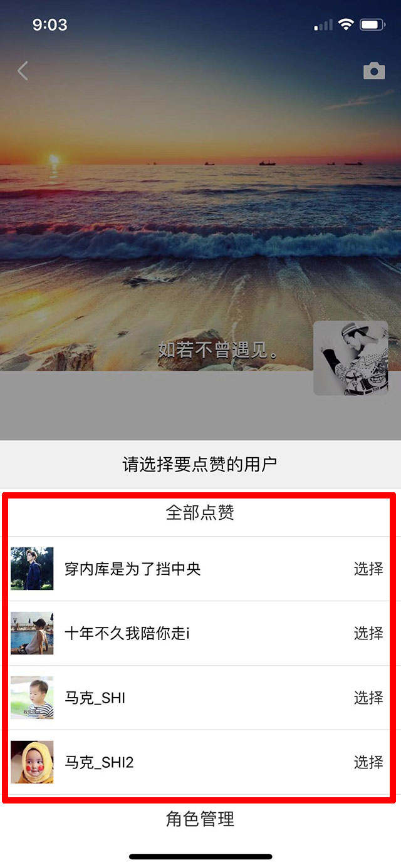Screen dimensions: 401x868
Task: Tap avatar of 十年不久我陪你走i
Action: click(32, 633)
